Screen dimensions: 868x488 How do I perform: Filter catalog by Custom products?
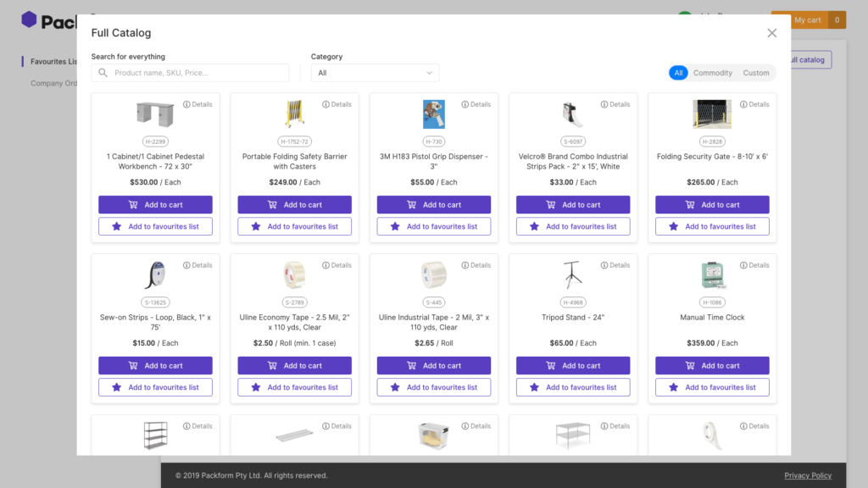click(x=755, y=73)
